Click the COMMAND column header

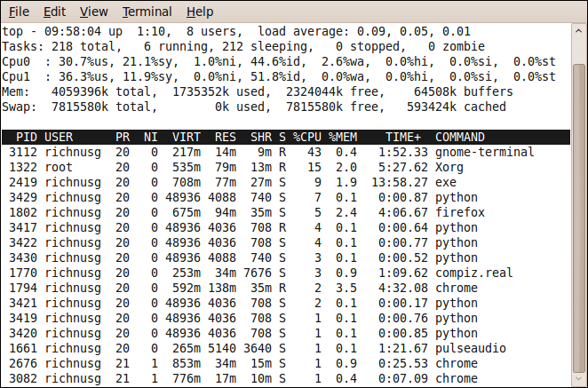(x=460, y=138)
